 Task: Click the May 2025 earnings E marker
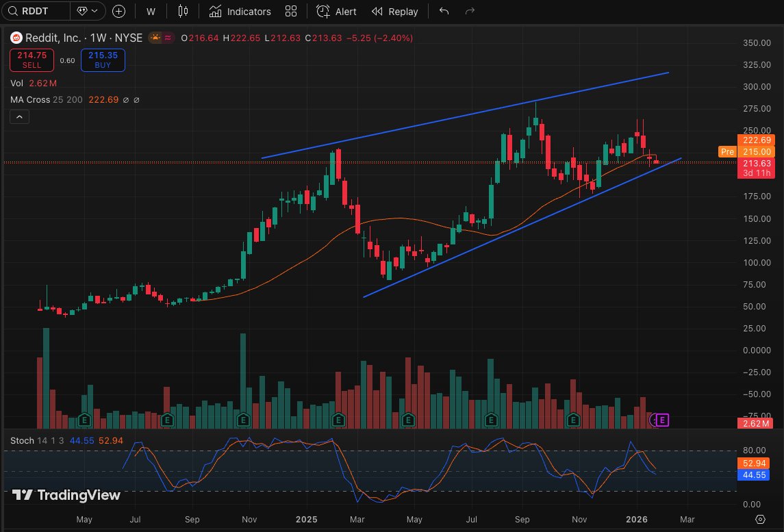click(x=409, y=420)
